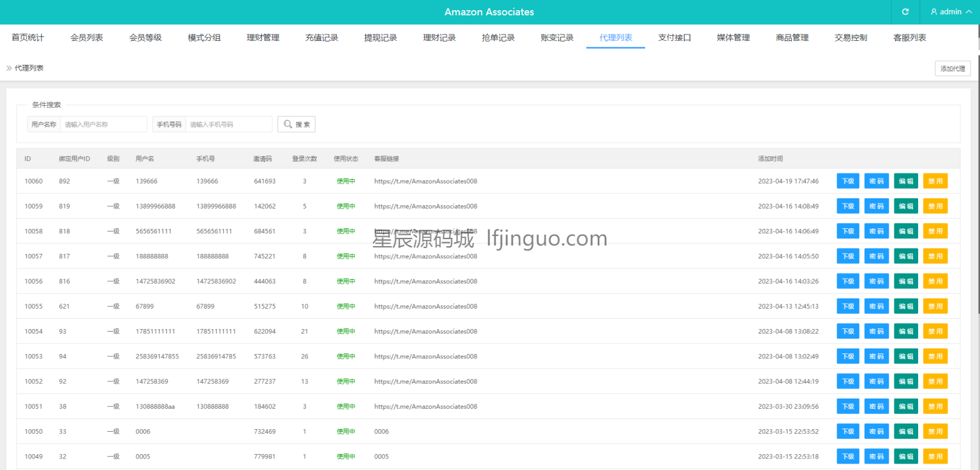
Task: Disable agent with ID 10050
Action: click(x=935, y=431)
